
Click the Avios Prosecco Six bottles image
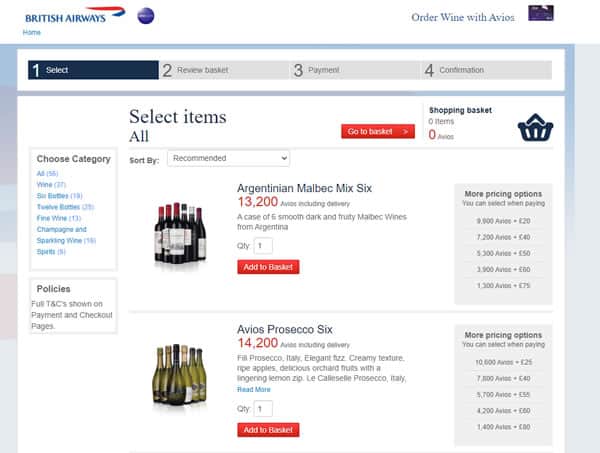179,374
